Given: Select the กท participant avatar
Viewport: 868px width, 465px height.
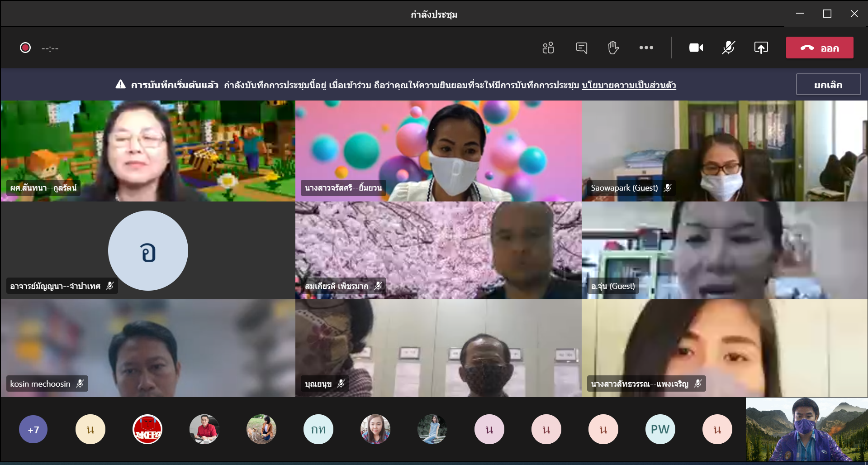Looking at the screenshot, I should pyautogui.click(x=318, y=429).
